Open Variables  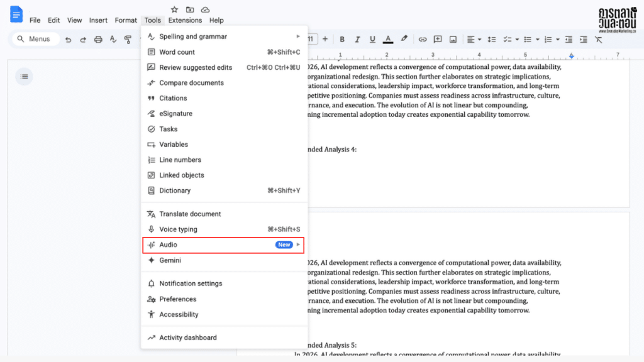coord(224,145)
